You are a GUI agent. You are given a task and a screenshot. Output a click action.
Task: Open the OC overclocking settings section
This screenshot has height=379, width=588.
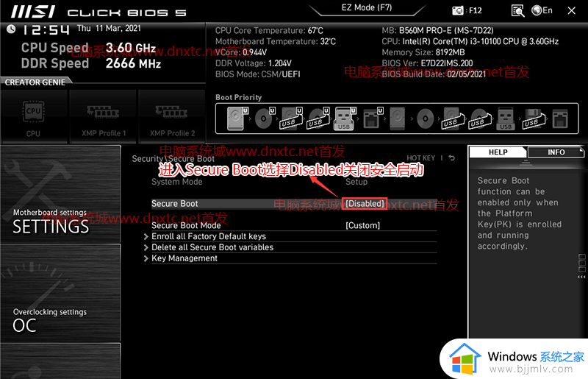(60, 293)
